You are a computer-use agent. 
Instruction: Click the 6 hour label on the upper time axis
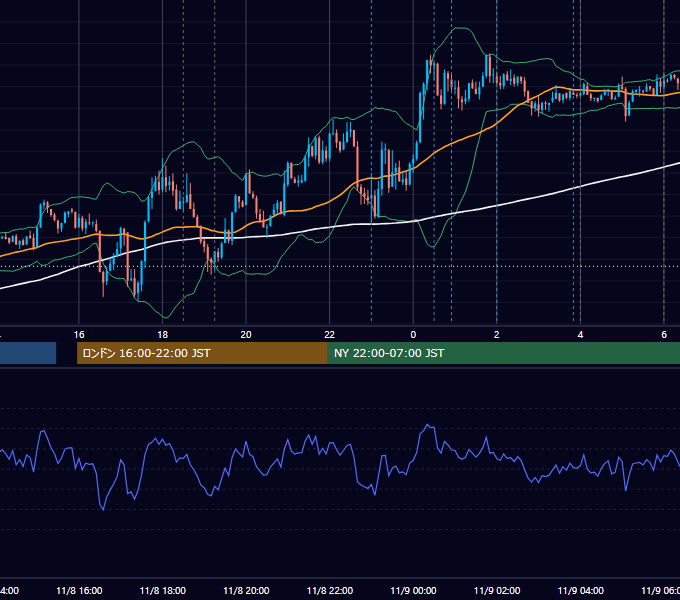pyautogui.click(x=664, y=335)
